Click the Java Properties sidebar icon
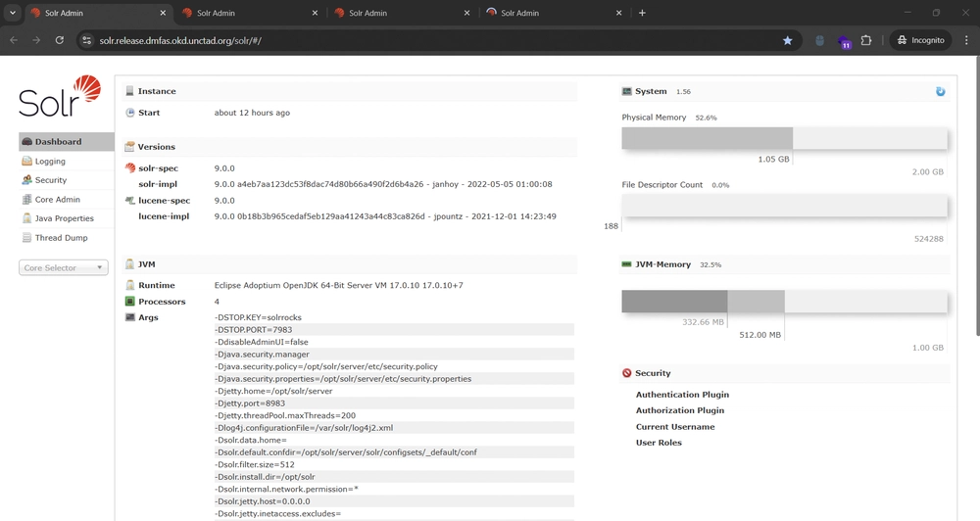Screen dimensions: 980x521 pos(26,218)
